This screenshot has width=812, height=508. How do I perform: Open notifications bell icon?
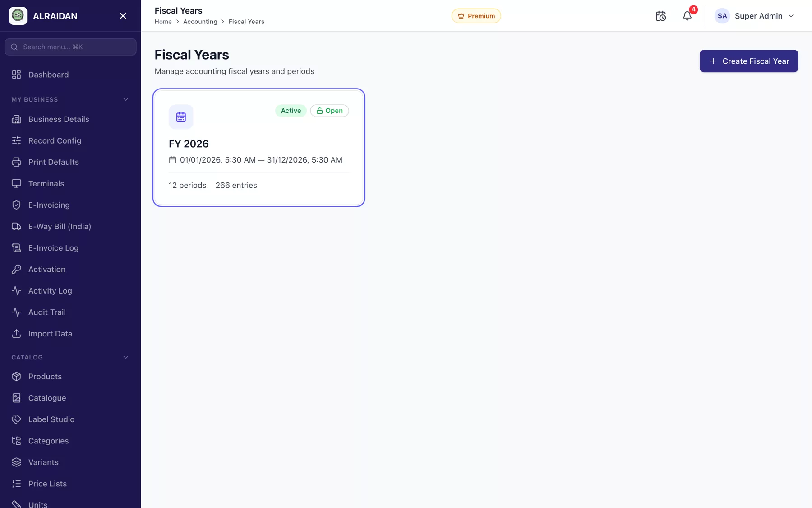(687, 16)
